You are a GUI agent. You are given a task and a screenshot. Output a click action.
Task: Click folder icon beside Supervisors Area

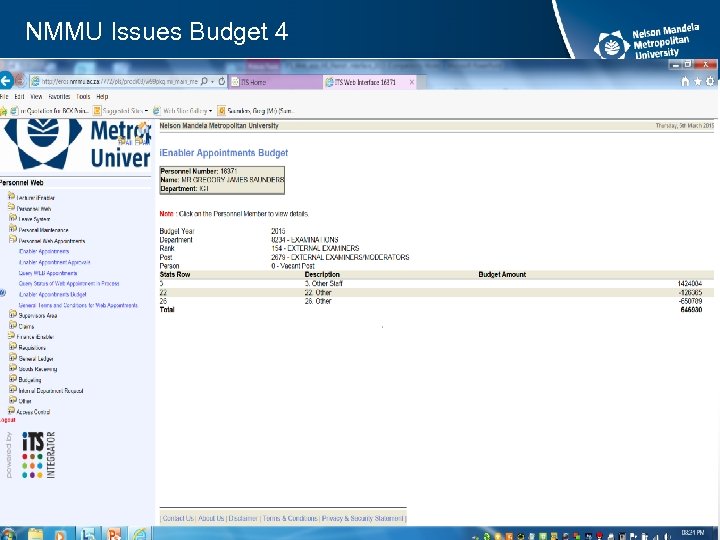point(13,315)
